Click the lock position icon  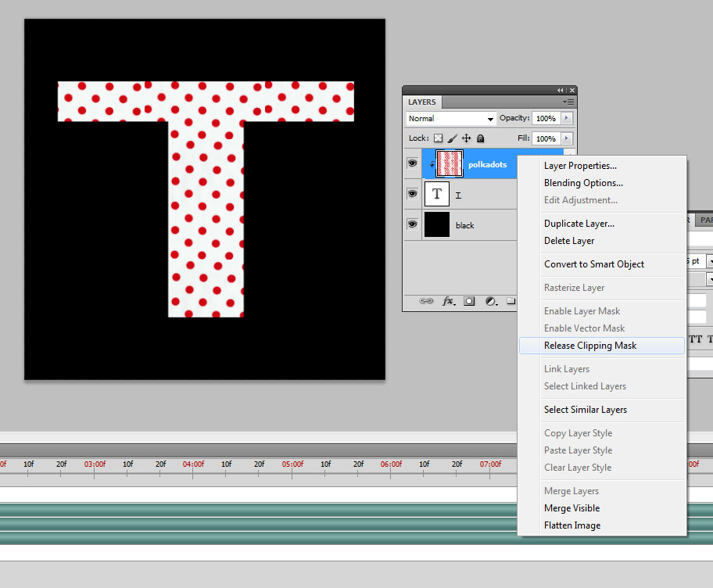point(467,138)
